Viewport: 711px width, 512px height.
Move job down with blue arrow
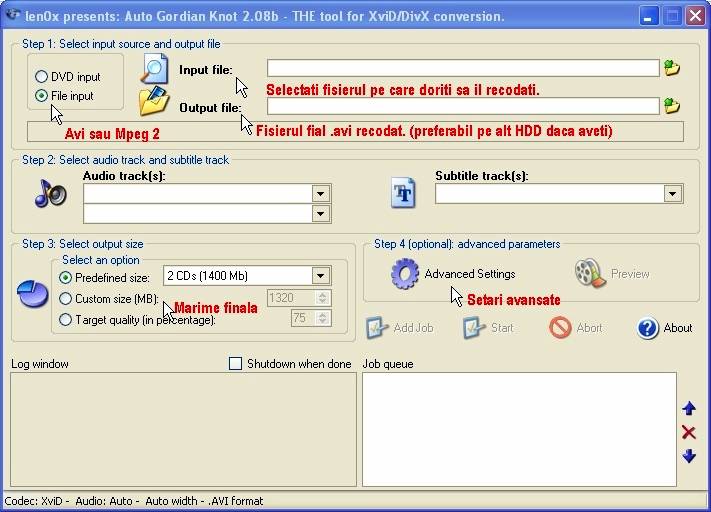688,456
